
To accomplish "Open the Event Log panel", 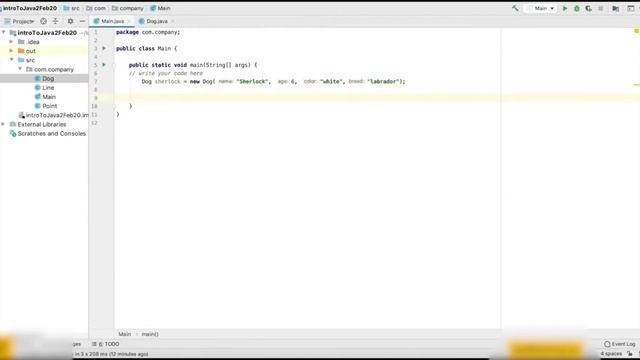I will click(x=620, y=344).
